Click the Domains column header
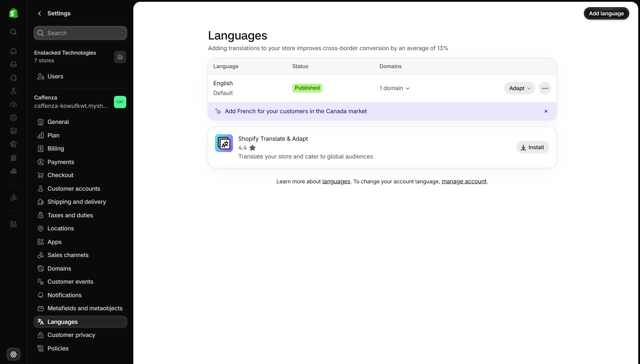This screenshot has height=364, width=640. (x=390, y=66)
